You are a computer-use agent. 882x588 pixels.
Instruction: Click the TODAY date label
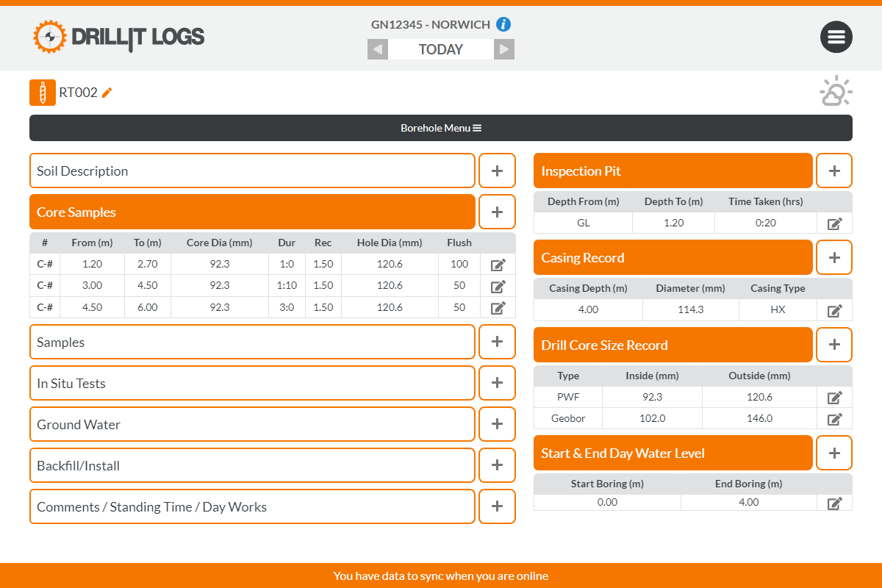441,49
